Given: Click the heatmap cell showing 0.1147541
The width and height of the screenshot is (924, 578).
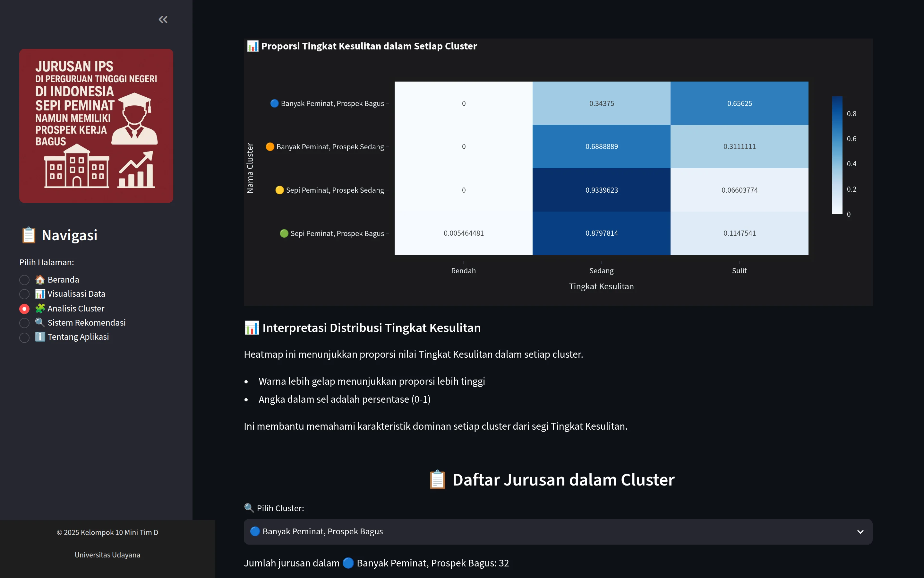Looking at the screenshot, I should coord(739,233).
